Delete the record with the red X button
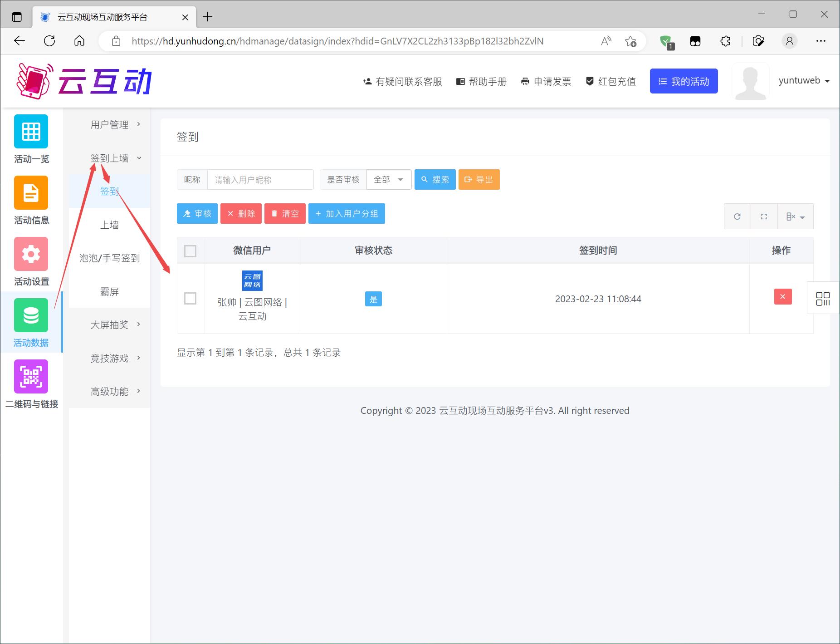Image resolution: width=840 pixels, height=644 pixels. pyautogui.click(x=782, y=297)
